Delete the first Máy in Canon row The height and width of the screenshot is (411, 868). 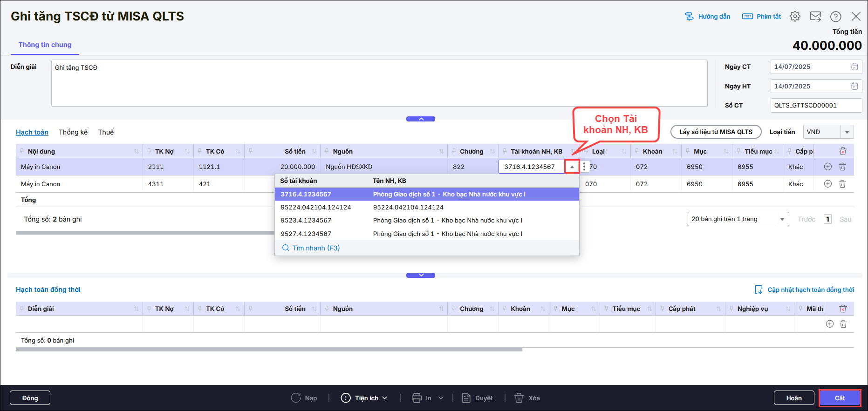pyautogui.click(x=842, y=167)
